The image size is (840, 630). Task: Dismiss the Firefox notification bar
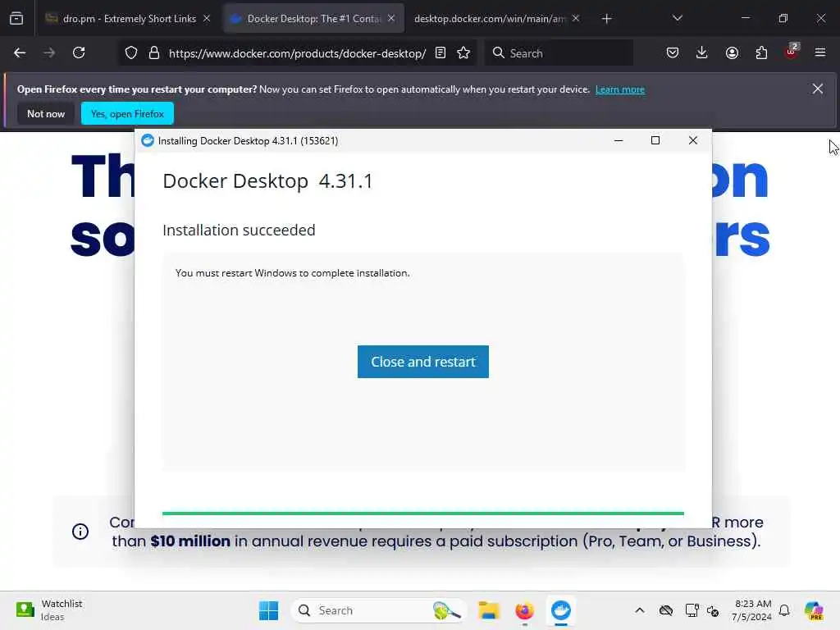[817, 89]
